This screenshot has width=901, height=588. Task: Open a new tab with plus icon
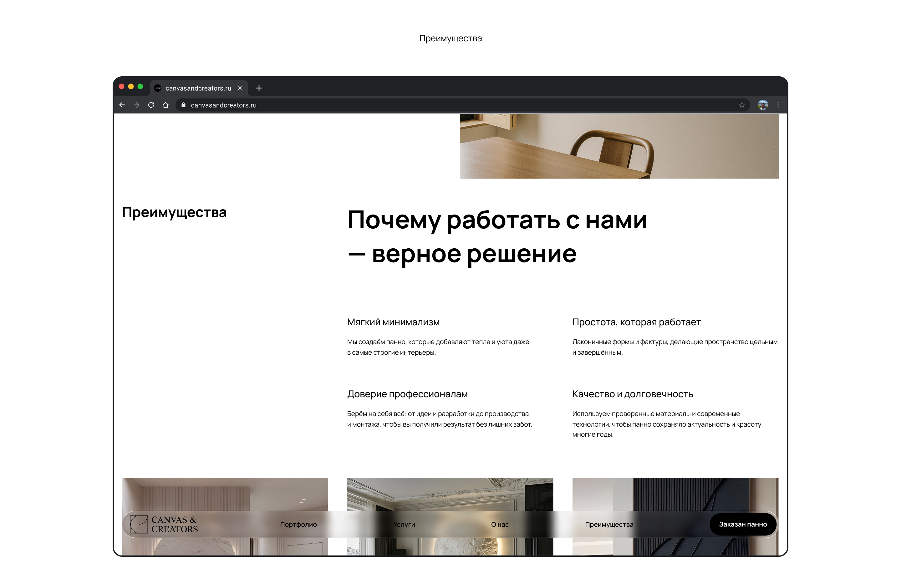pos(259,88)
